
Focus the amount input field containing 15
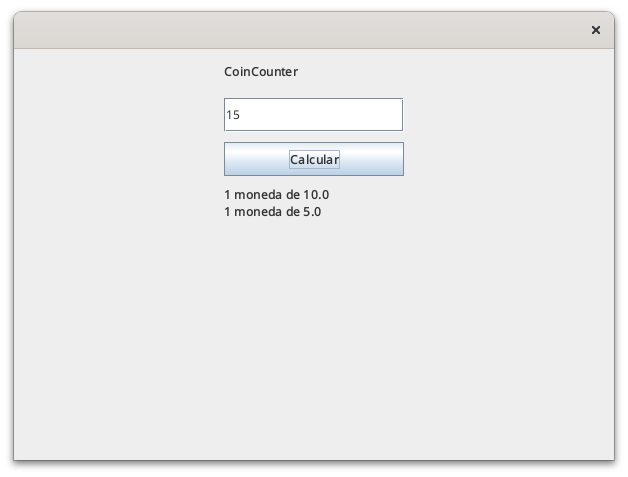314,115
